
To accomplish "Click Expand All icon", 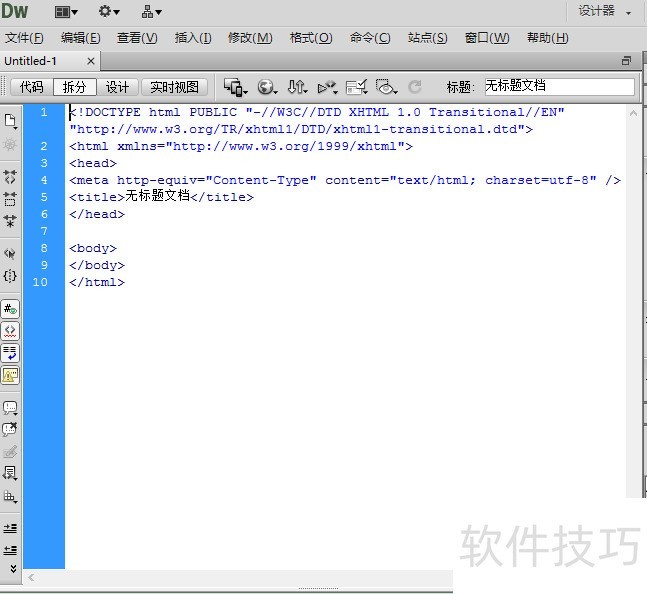I will [10, 221].
